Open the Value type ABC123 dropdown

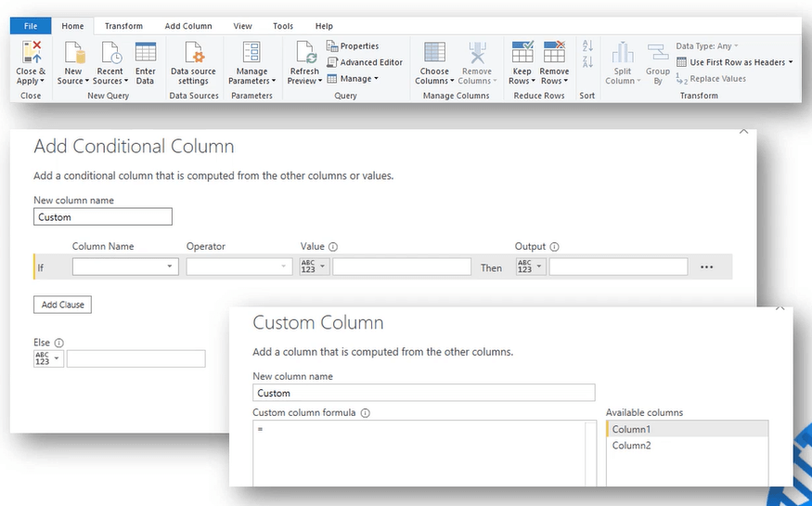coord(314,266)
